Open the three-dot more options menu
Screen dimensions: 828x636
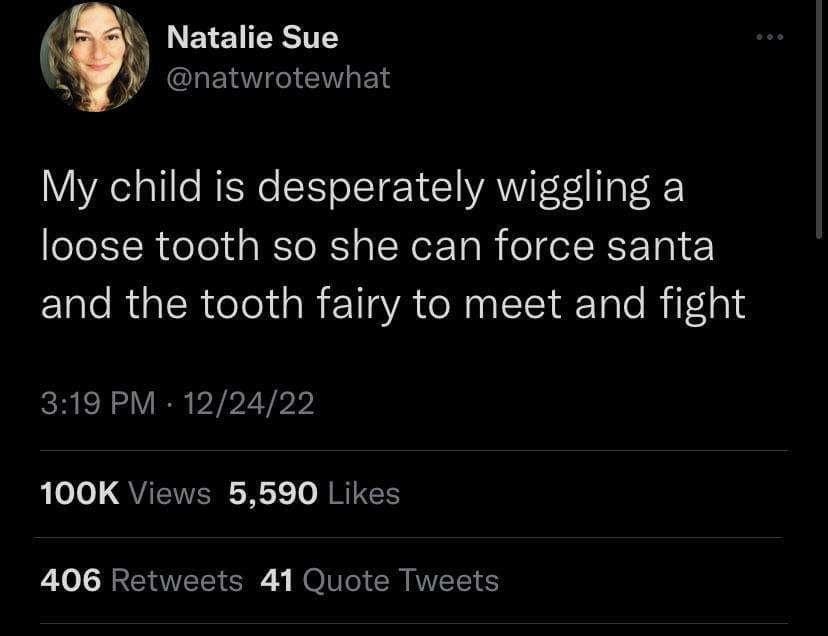coord(771,38)
